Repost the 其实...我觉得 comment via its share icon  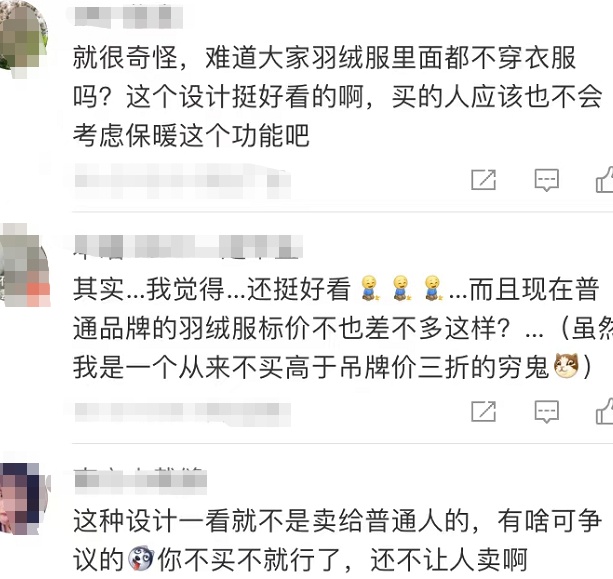484,411
